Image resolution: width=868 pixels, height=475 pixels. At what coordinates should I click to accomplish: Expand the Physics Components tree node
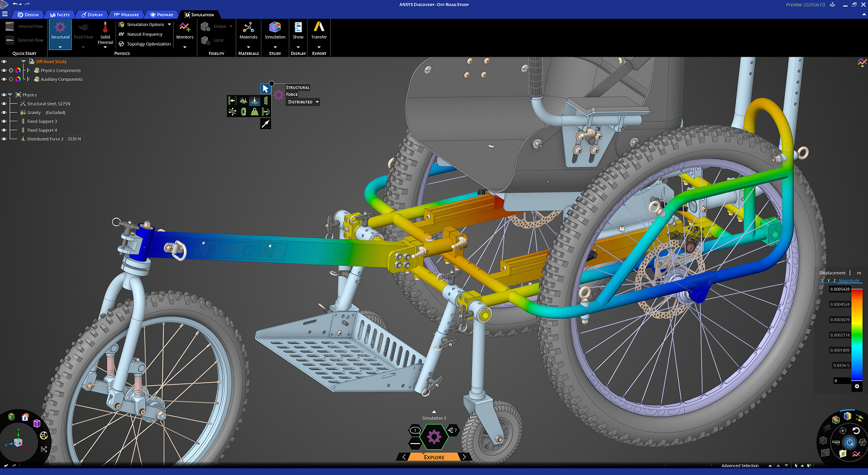coord(28,71)
